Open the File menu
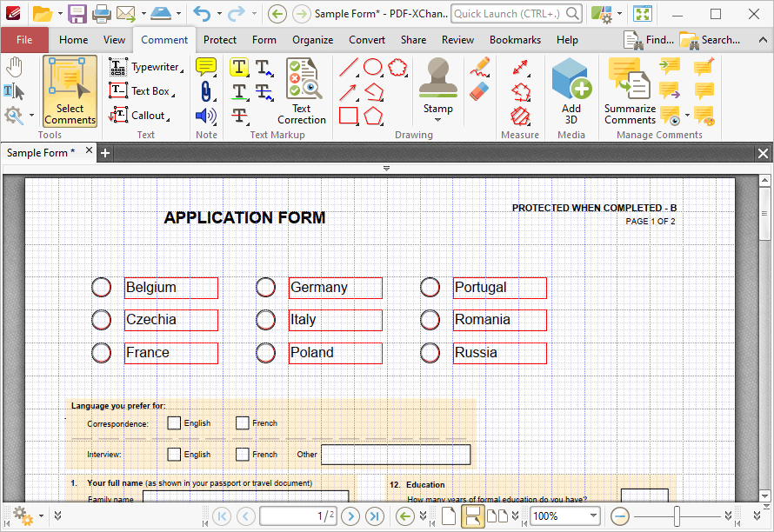Image resolution: width=774 pixels, height=532 pixels. click(24, 40)
